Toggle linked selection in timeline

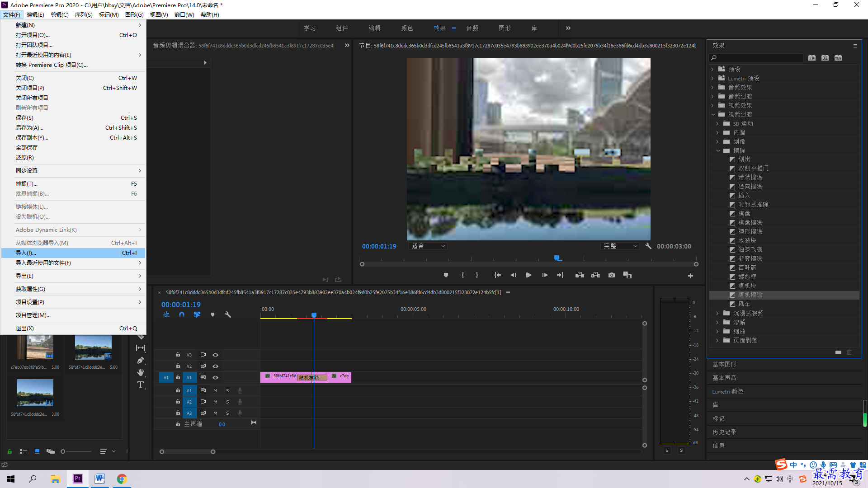pos(197,314)
